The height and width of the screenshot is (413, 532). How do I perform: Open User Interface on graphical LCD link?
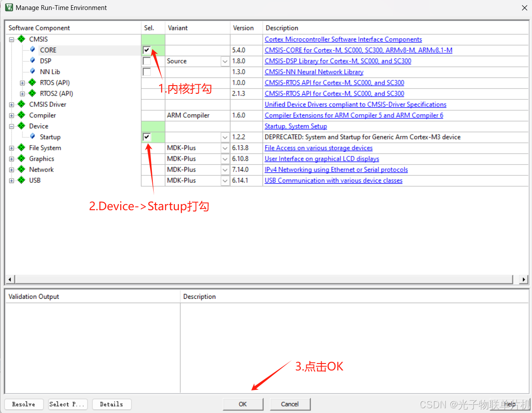click(x=322, y=159)
